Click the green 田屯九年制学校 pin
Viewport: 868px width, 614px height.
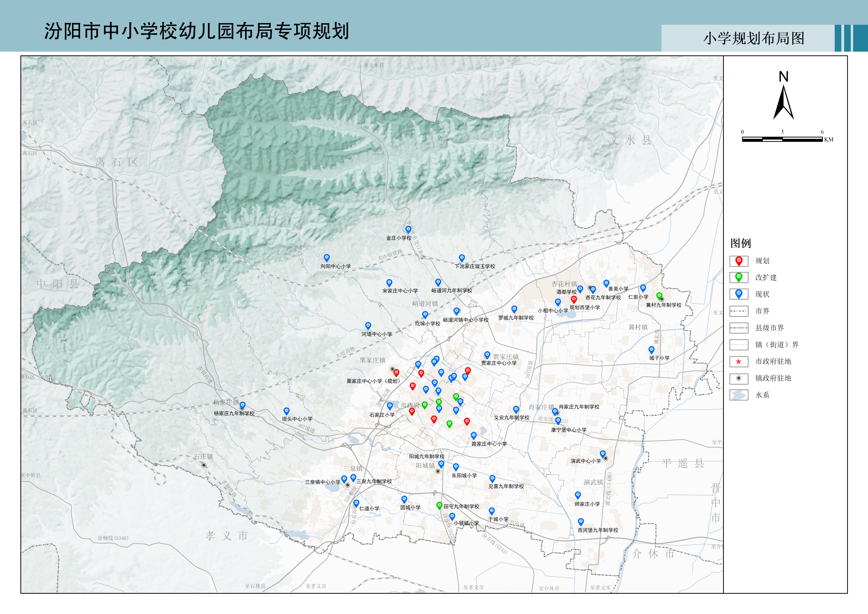point(439,506)
